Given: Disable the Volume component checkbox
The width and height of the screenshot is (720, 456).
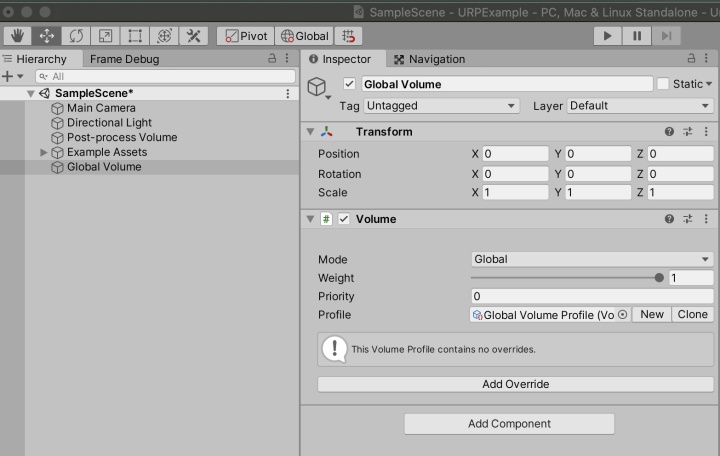Looking at the screenshot, I should 343,219.
